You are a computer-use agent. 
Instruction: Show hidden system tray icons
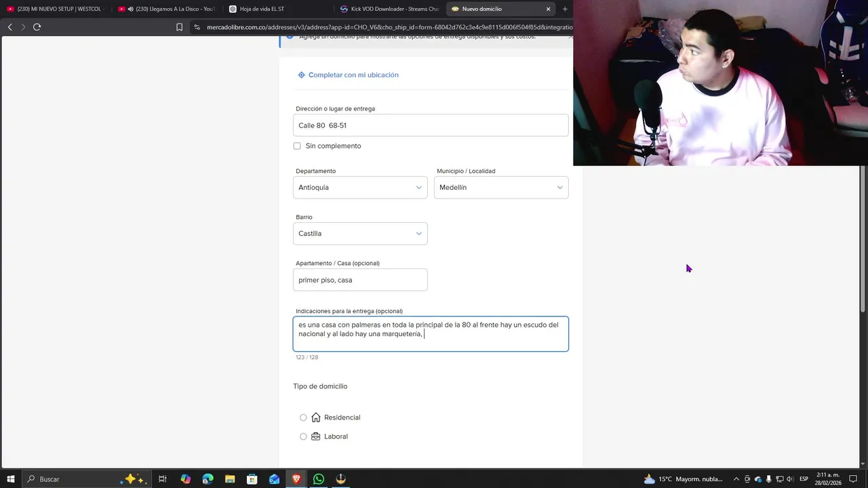click(x=736, y=479)
